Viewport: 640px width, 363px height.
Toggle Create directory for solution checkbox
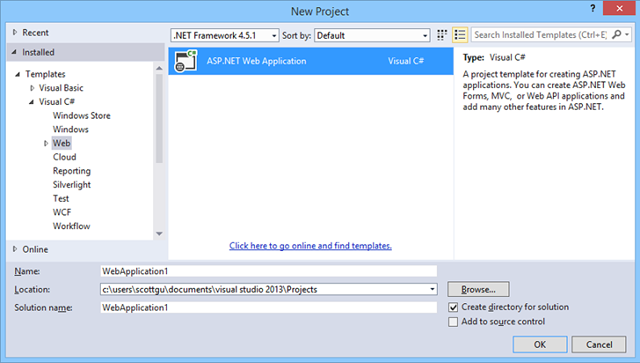(x=453, y=307)
